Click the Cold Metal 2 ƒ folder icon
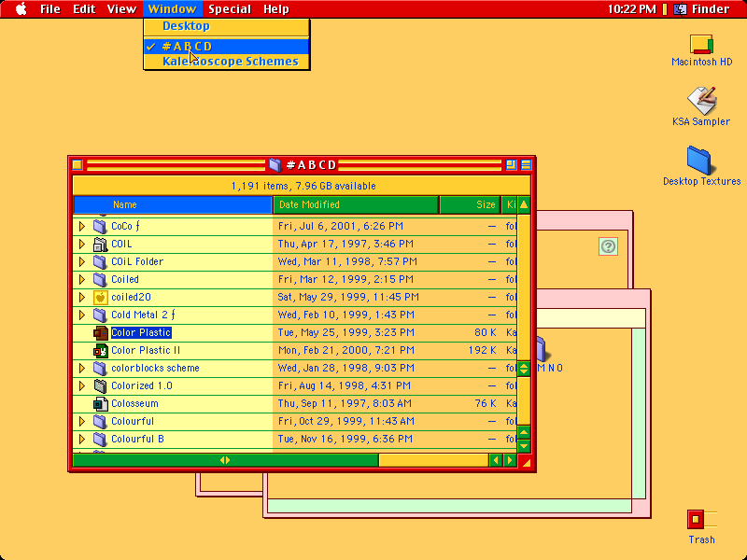This screenshot has height=560, width=747. pyautogui.click(x=100, y=315)
